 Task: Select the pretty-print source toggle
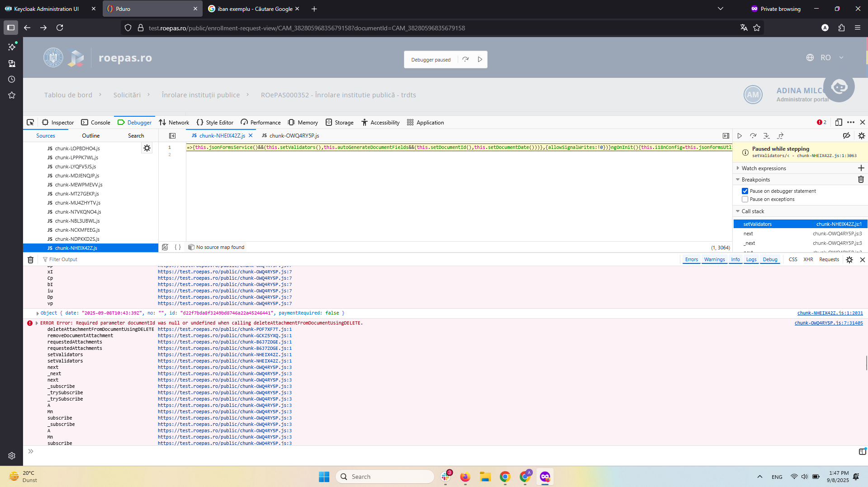coord(177,247)
